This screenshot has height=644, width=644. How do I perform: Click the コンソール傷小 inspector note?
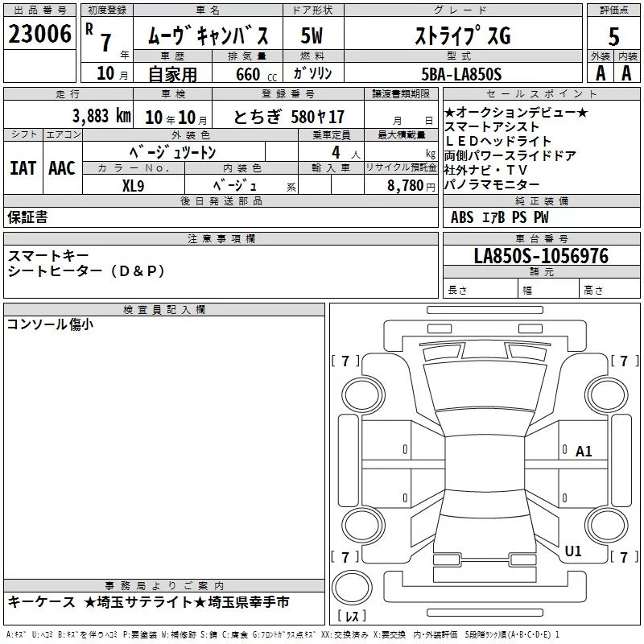tap(50, 324)
